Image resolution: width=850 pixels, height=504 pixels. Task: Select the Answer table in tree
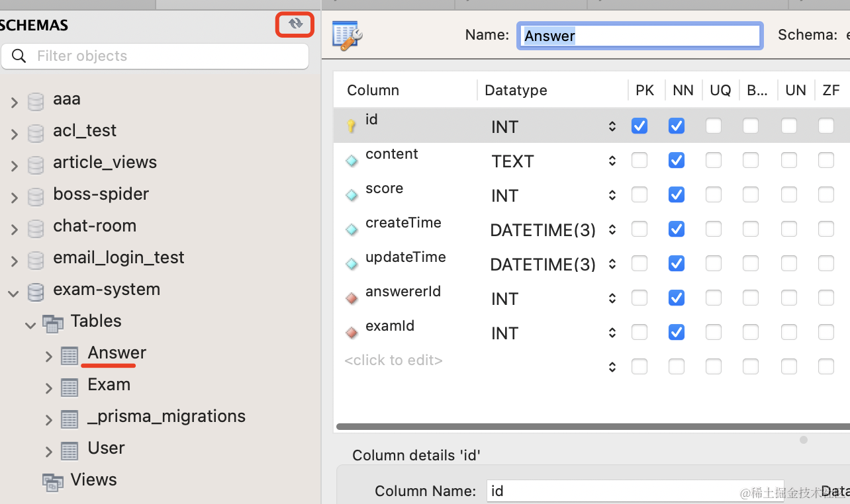coord(117,353)
